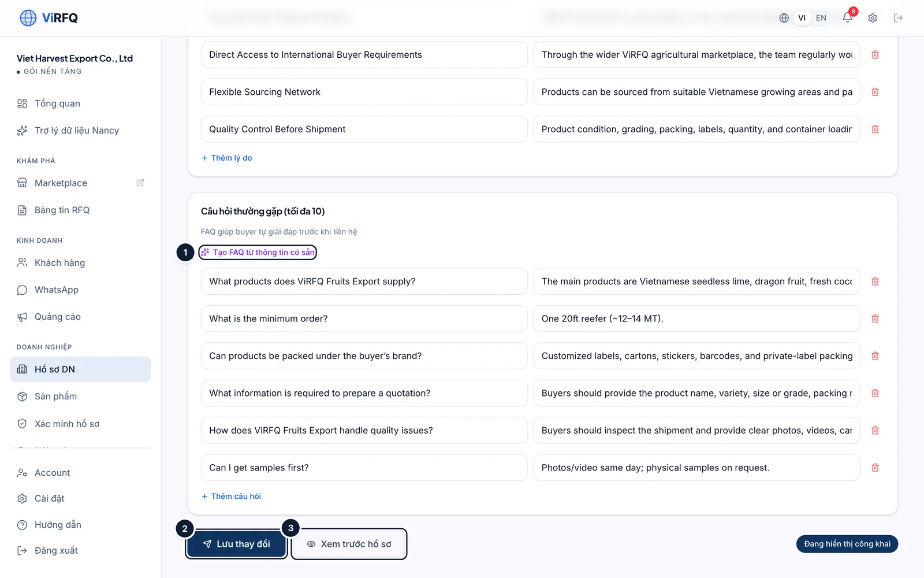Viewport: 924px width, 578px height.
Task: Edit 'Products can be sourced' description field
Action: (x=696, y=92)
